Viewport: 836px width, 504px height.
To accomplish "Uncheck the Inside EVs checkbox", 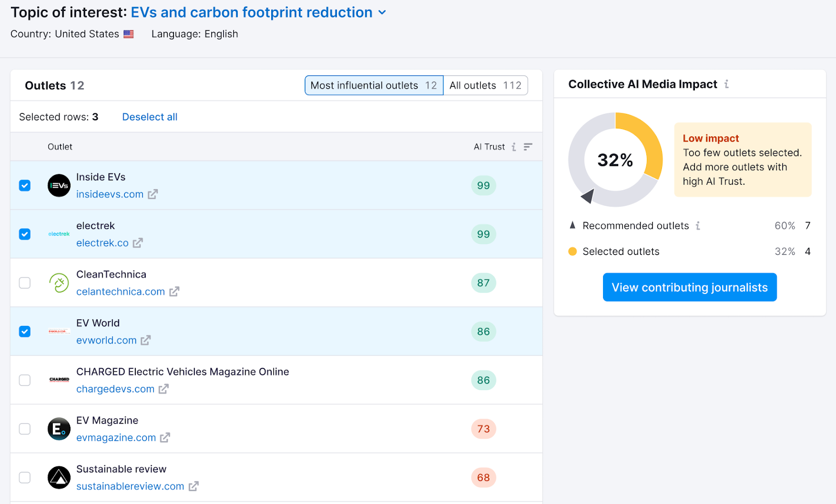I will (x=25, y=185).
